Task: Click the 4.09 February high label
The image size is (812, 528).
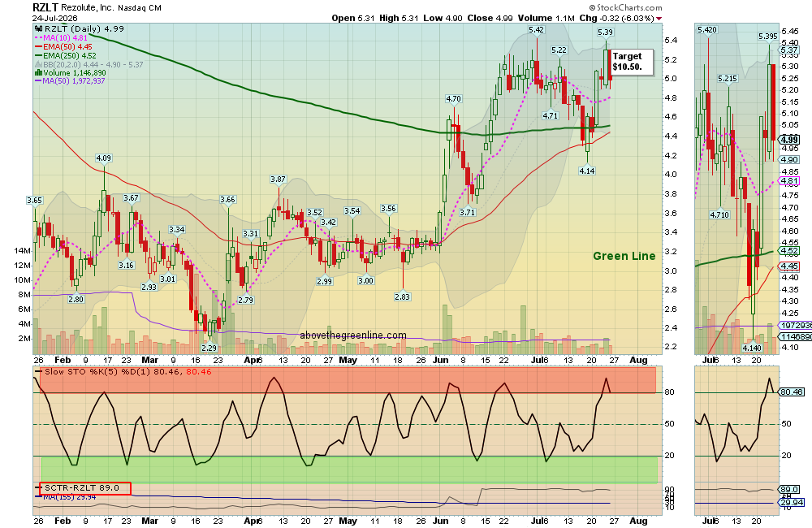Action: tap(104, 158)
